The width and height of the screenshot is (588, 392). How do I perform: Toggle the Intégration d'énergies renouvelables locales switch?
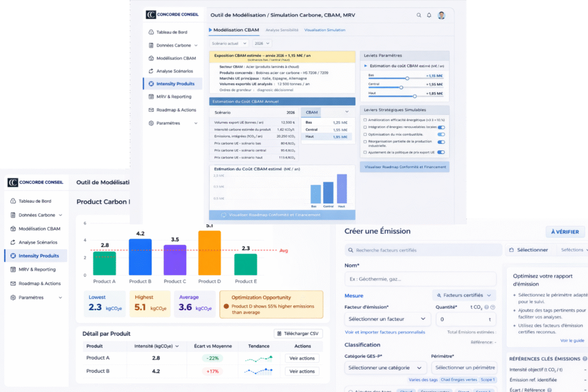pyautogui.click(x=441, y=127)
